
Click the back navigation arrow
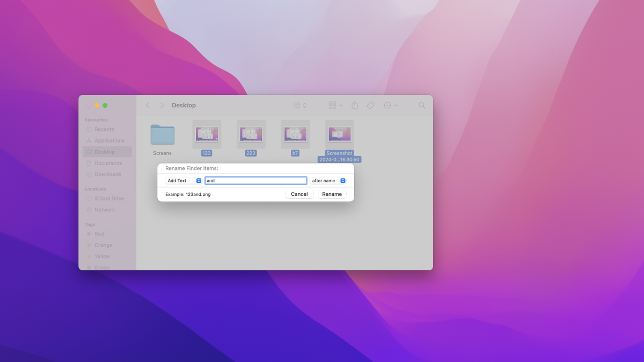pyautogui.click(x=148, y=105)
